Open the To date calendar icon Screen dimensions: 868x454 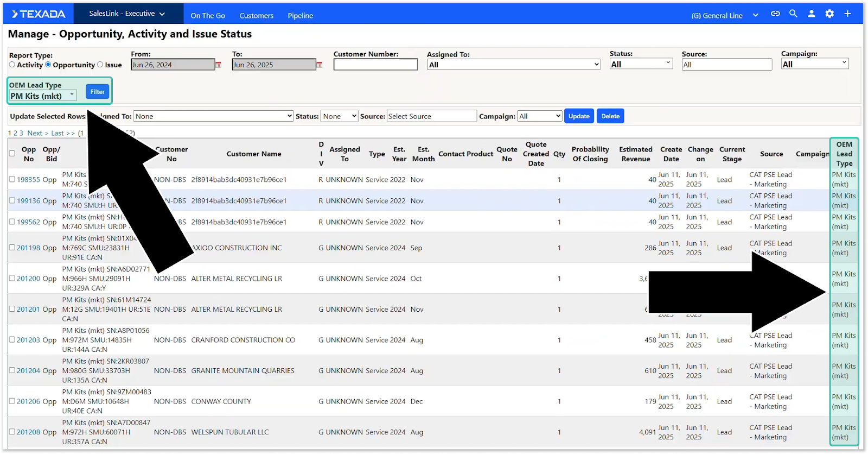pos(320,65)
